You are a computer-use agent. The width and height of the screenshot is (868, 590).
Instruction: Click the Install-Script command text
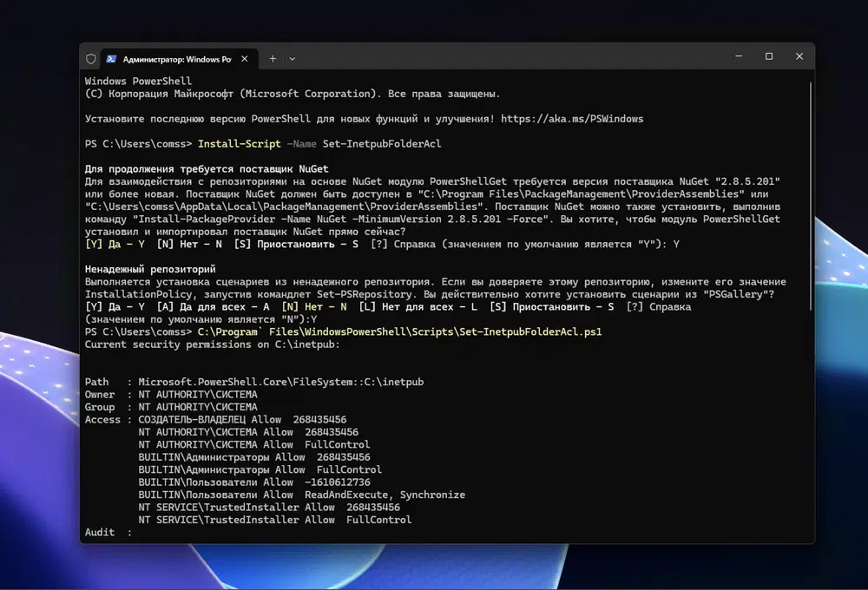(240, 144)
